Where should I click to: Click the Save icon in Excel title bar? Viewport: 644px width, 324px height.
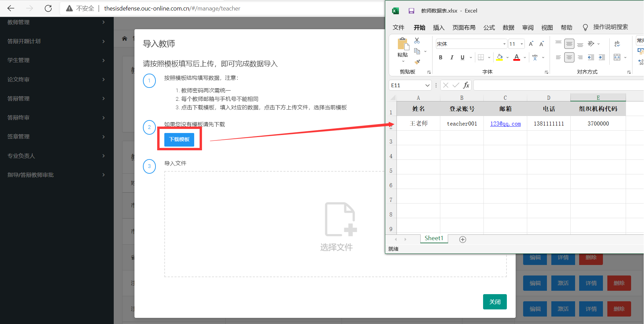[x=411, y=11]
